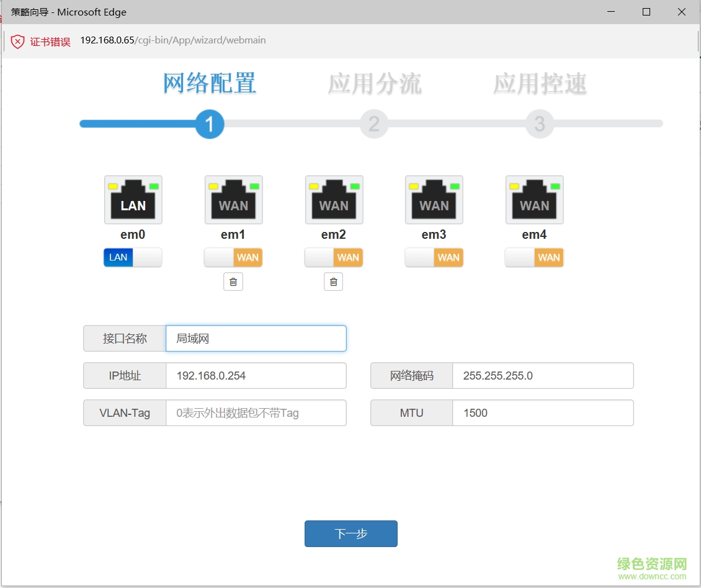Select the em4 WAN port icon

click(x=534, y=199)
